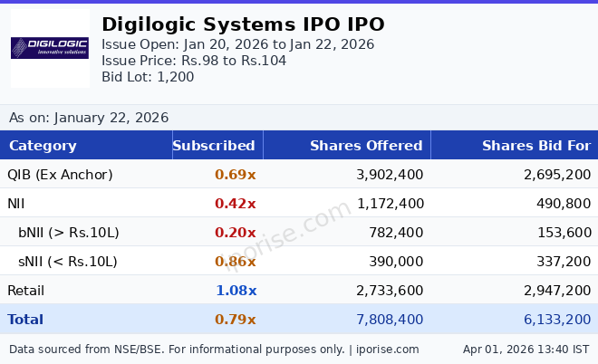The width and height of the screenshot is (598, 364).
Task: Select the NII category row
Action: click(18, 204)
